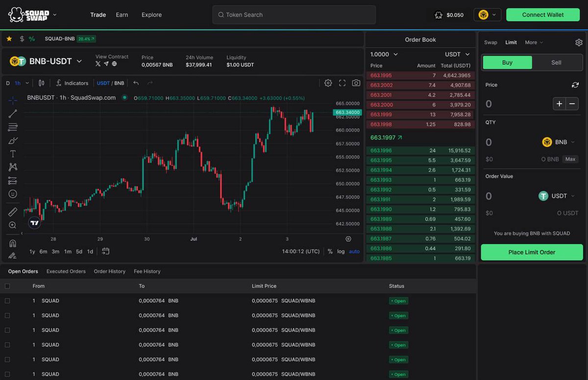Select the crosshair cursor tool
Screen dimensions: 588x380
coord(13,100)
